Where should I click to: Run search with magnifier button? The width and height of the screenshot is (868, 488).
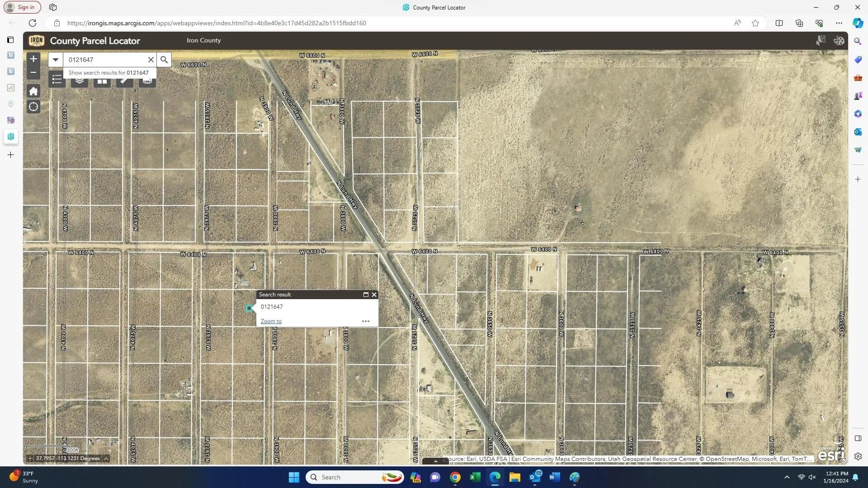pyautogui.click(x=164, y=60)
